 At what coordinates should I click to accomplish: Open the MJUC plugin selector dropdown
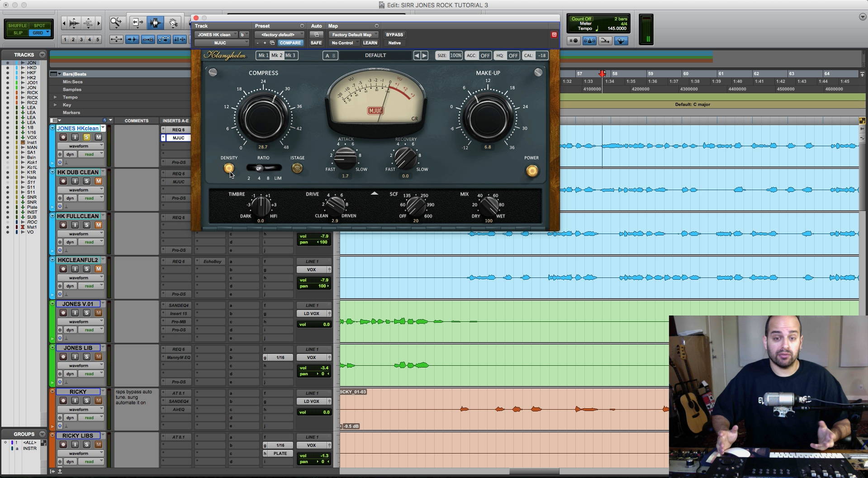(222, 43)
